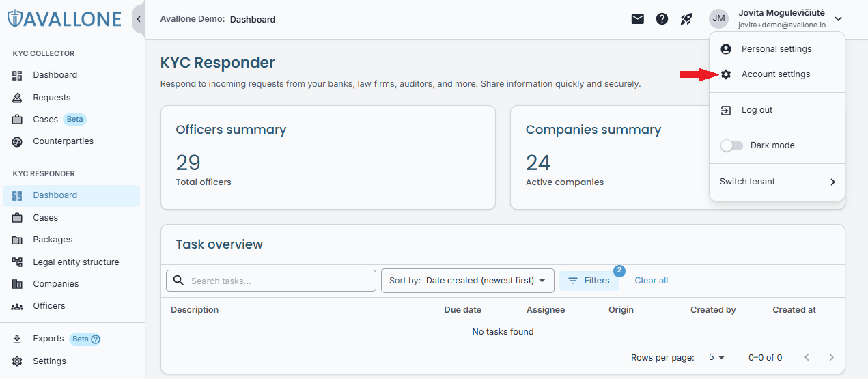Click the Filters button
The height and width of the screenshot is (379, 868).
(x=589, y=281)
